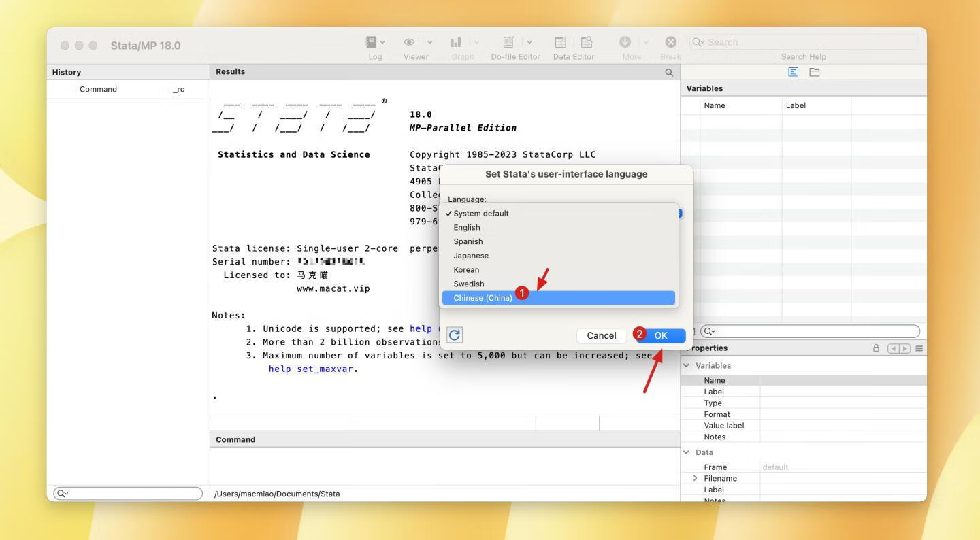Select Korean language option
Image resolution: width=980 pixels, height=540 pixels.
[x=559, y=269]
